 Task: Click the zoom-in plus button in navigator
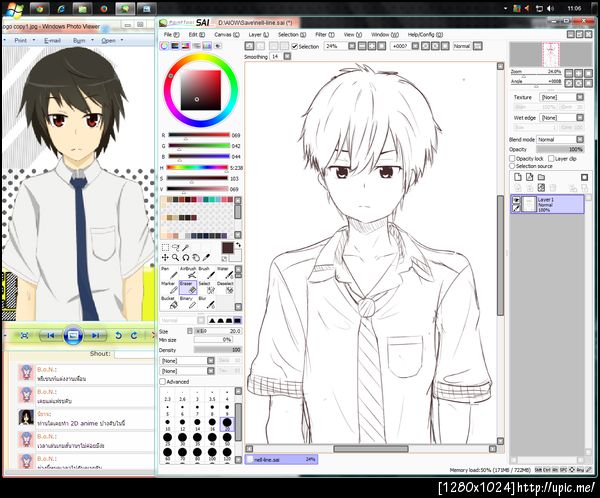coord(579,73)
